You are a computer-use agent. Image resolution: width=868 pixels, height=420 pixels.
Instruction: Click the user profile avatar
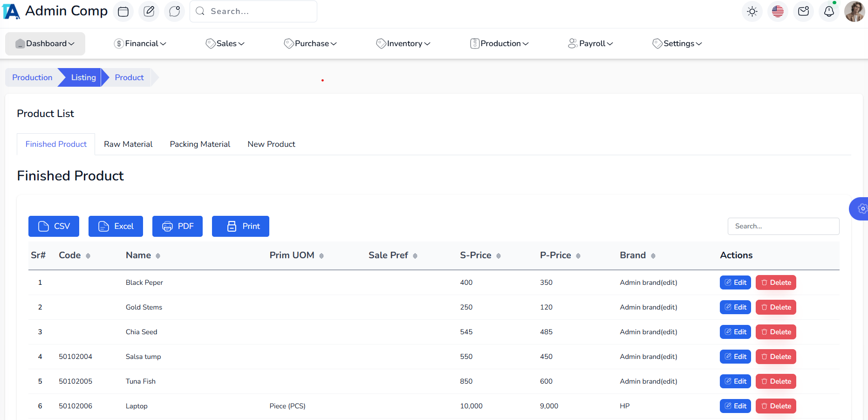854,12
